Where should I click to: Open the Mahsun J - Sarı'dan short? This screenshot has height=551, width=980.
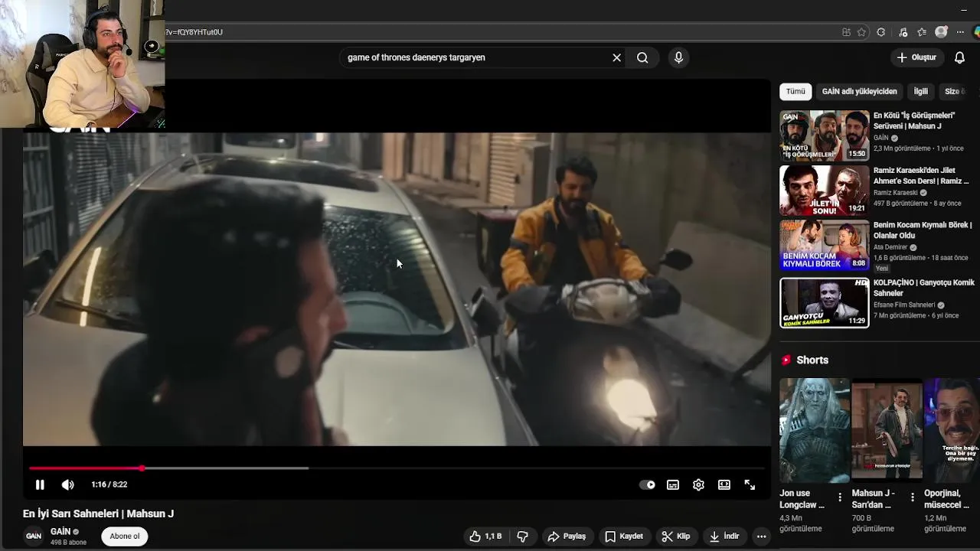[887, 431]
